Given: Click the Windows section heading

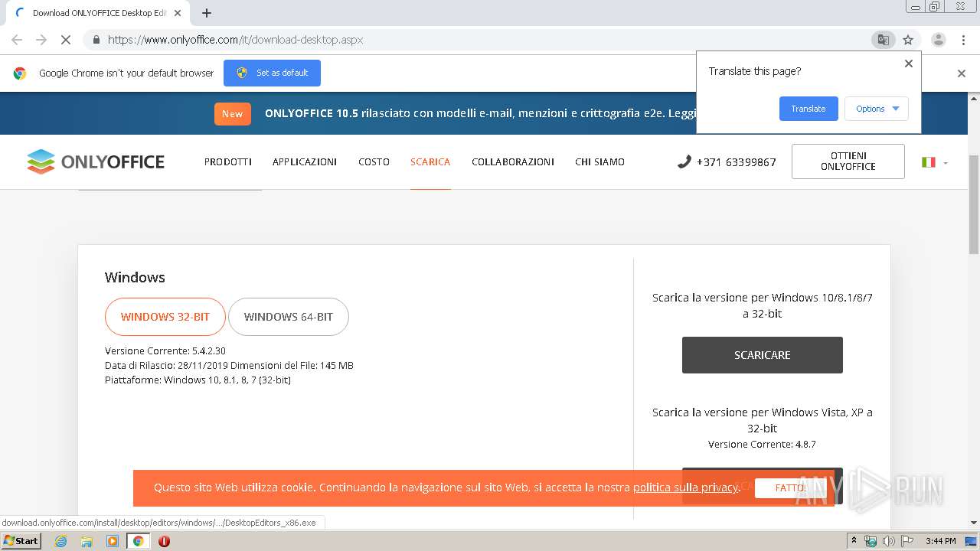Looking at the screenshot, I should [135, 277].
